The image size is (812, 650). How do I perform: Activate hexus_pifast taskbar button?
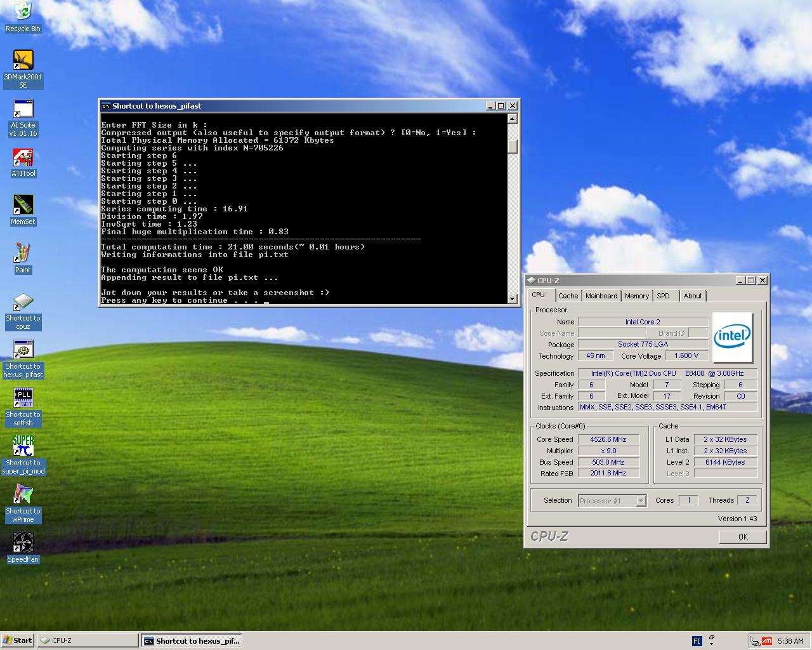tap(192, 640)
